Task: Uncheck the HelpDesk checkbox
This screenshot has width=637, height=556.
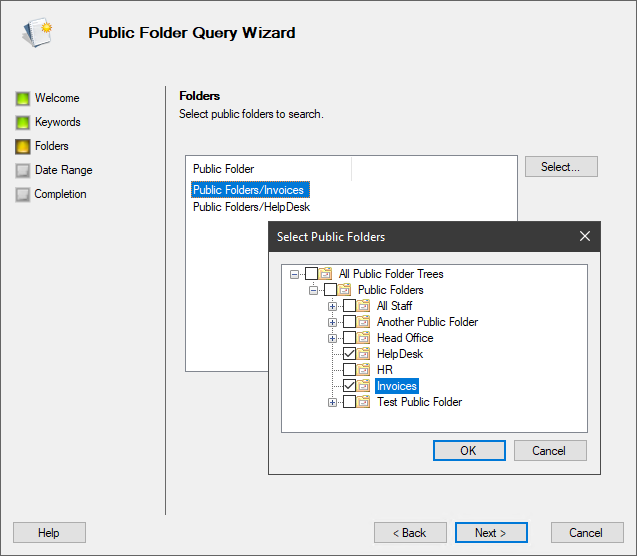Action: [349, 354]
